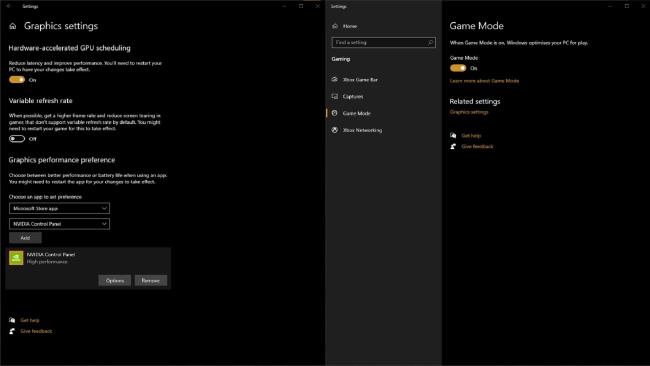Image resolution: width=650 pixels, height=366 pixels.
Task: Maximize the Graphics settings window
Action: tap(301, 6)
